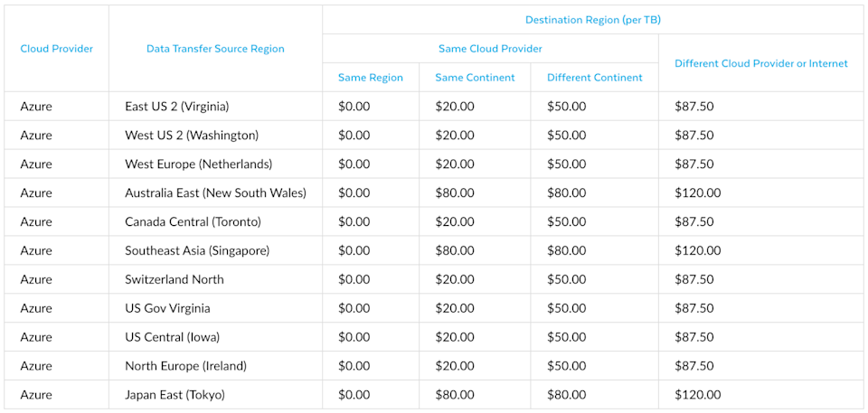Select the Switzerland North region cell
The width and height of the screenshot is (868, 413).
(175, 279)
